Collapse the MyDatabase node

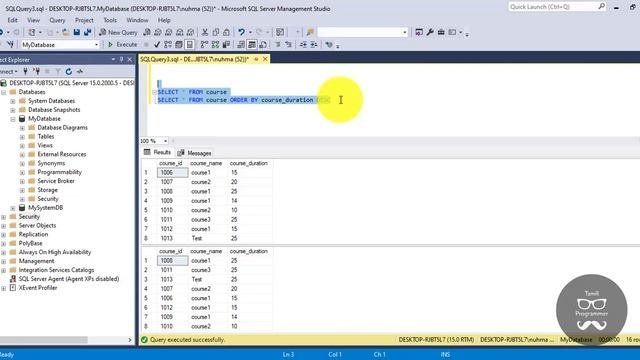[13, 119]
